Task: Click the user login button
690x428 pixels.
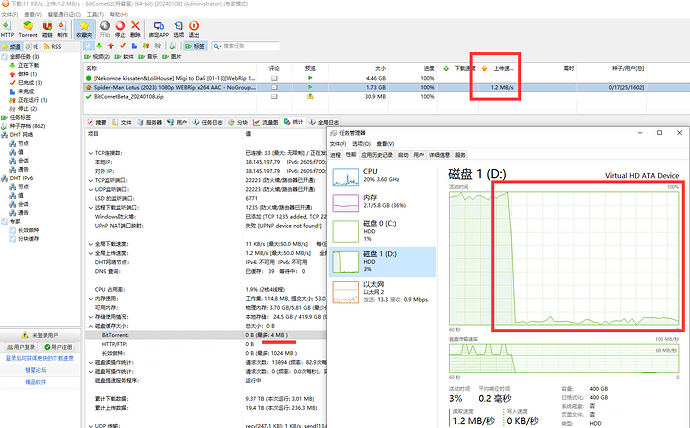Action: (x=21, y=347)
